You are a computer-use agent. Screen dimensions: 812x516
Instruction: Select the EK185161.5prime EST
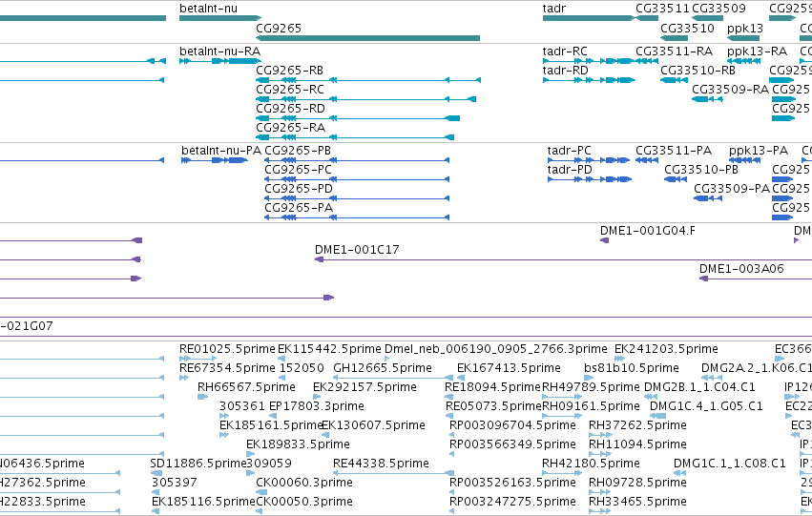[223, 435]
